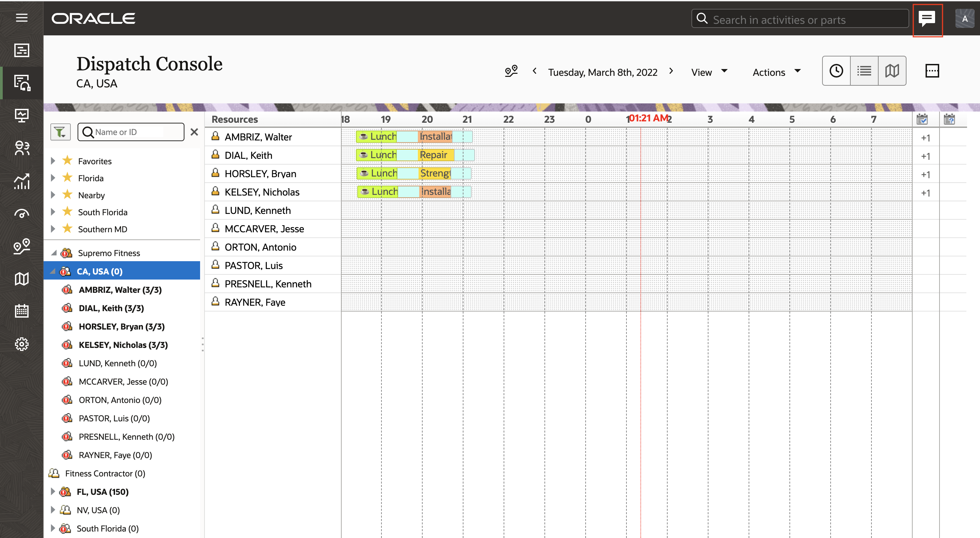
Task: Click the user avatar A
Action: pos(964,19)
